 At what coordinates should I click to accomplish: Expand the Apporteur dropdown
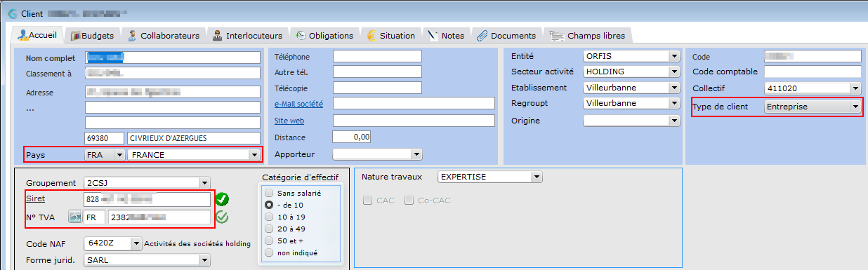point(416,154)
